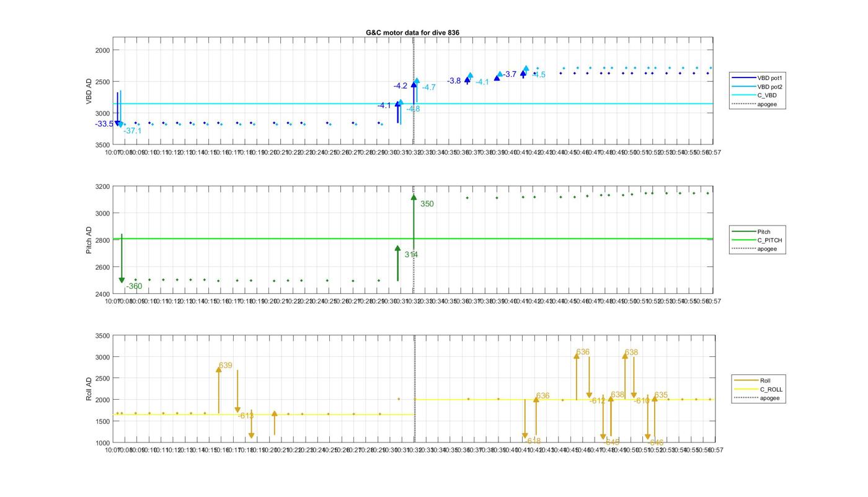The height and width of the screenshot is (497, 868).
Task: Click the "314" pitch data label
Action: click(x=411, y=255)
